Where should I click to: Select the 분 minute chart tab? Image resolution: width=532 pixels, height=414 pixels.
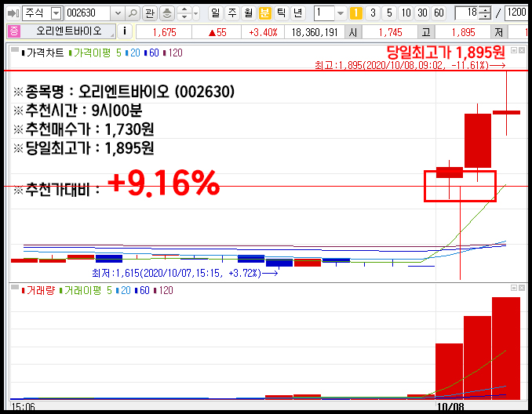(264, 13)
